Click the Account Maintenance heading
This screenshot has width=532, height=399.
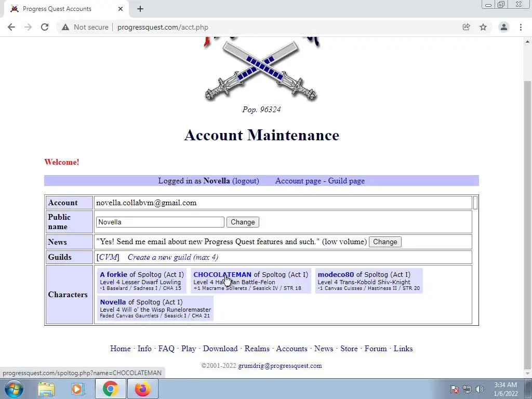point(262,135)
